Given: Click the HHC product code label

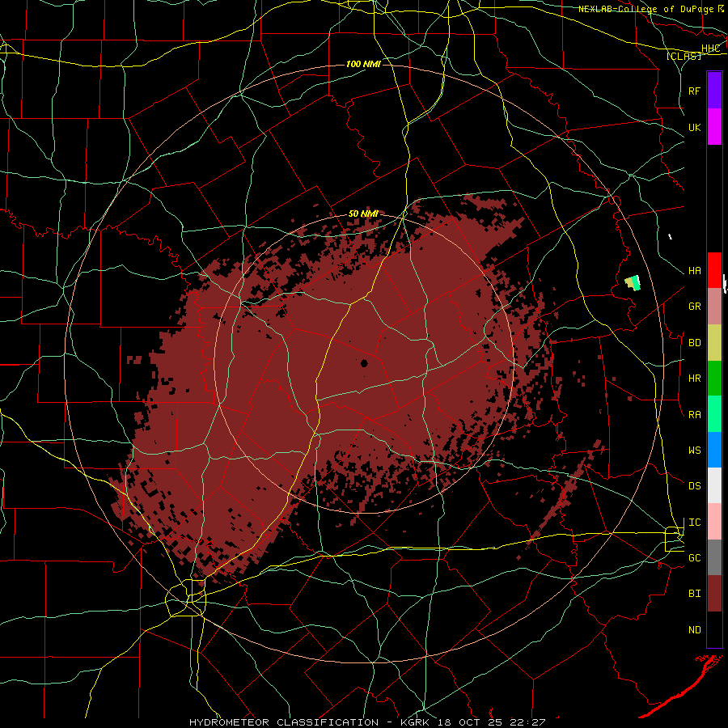Looking at the screenshot, I should pyautogui.click(x=711, y=49).
